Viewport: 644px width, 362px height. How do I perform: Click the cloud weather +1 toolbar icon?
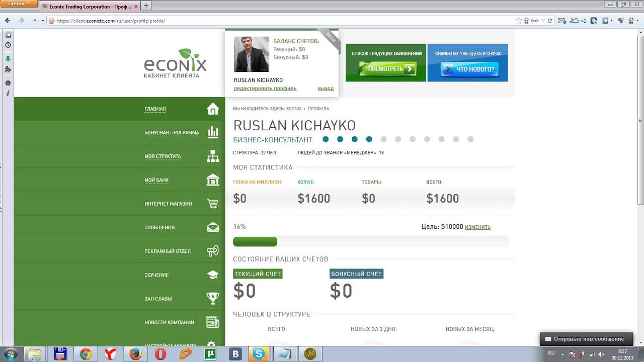[578, 21]
